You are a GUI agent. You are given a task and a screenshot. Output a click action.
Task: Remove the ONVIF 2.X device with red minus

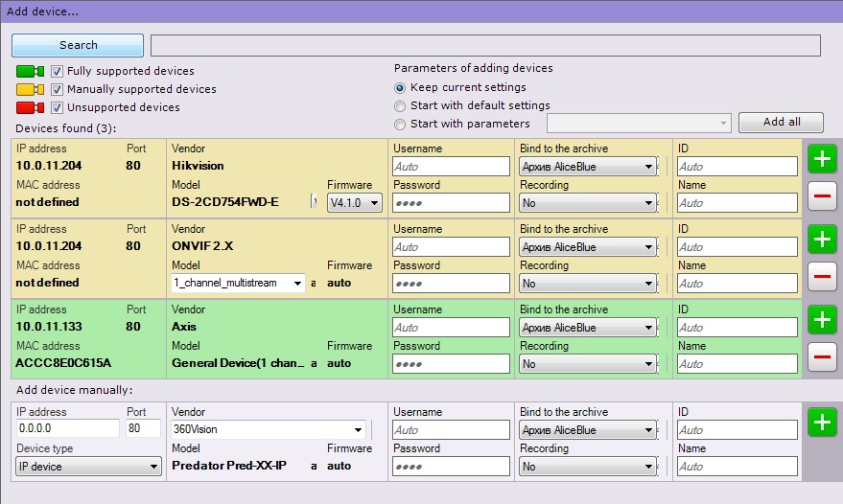click(x=822, y=278)
